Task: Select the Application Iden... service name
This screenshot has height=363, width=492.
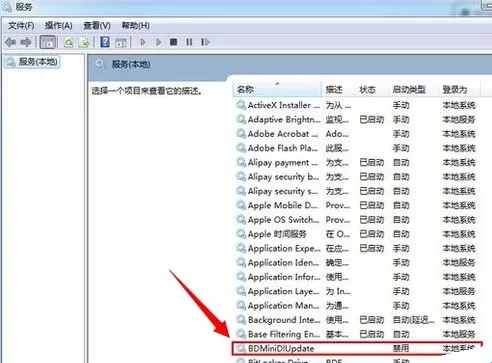Action: (283, 263)
